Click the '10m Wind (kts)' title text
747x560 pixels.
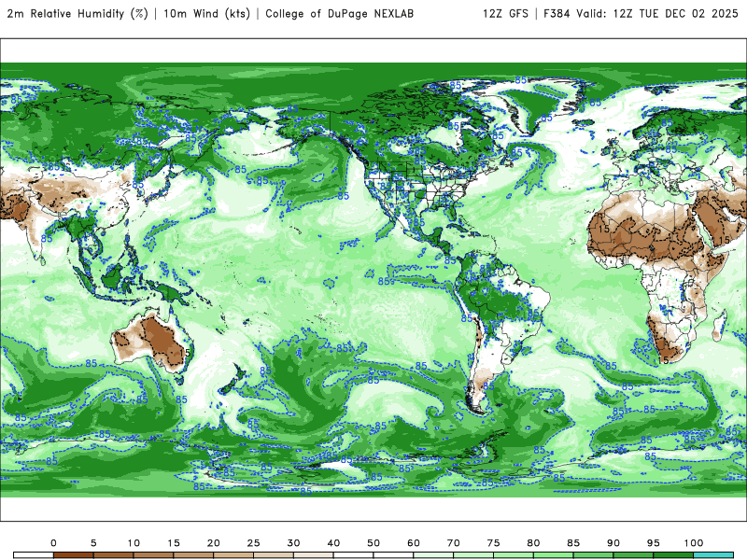pos(206,13)
